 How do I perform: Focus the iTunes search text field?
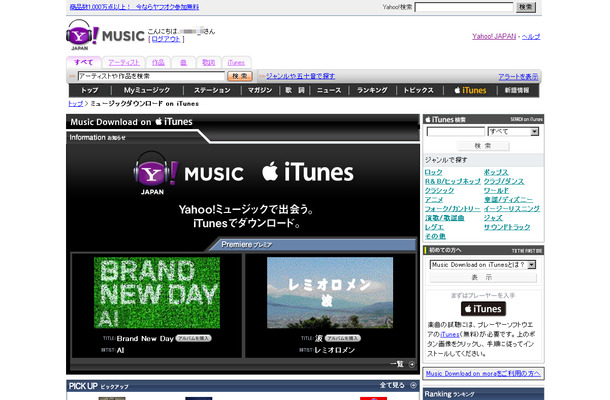coord(456,132)
